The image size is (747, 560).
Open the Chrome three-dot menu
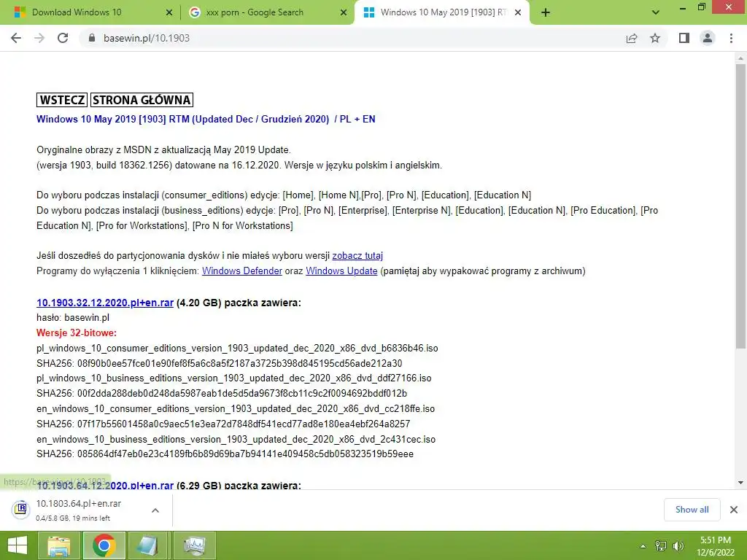coord(731,38)
